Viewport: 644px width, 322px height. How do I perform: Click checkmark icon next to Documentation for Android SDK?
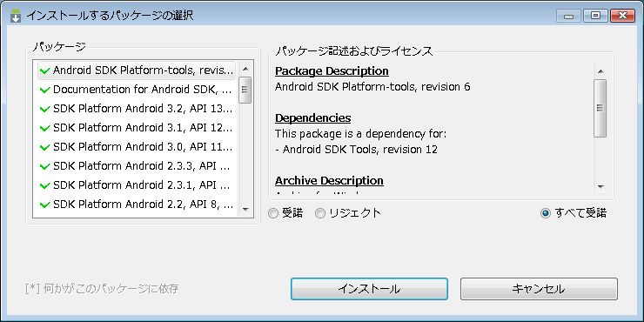click(44, 90)
